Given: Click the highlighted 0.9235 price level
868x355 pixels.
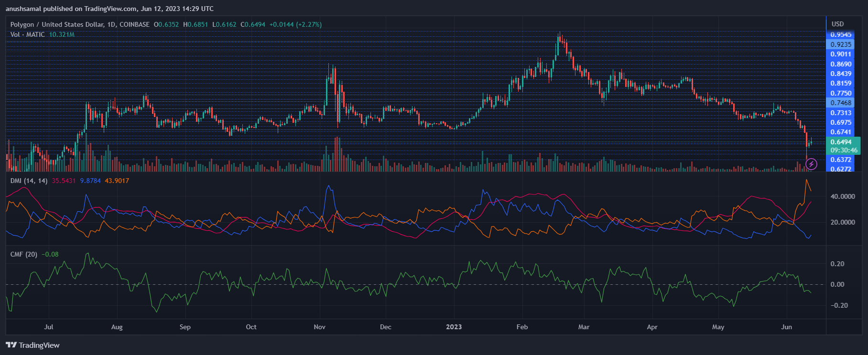Looking at the screenshot, I should (x=841, y=44).
